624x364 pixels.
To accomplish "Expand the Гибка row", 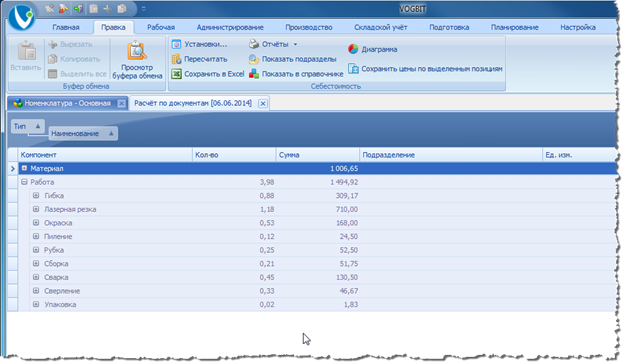I will pyautogui.click(x=36, y=196).
